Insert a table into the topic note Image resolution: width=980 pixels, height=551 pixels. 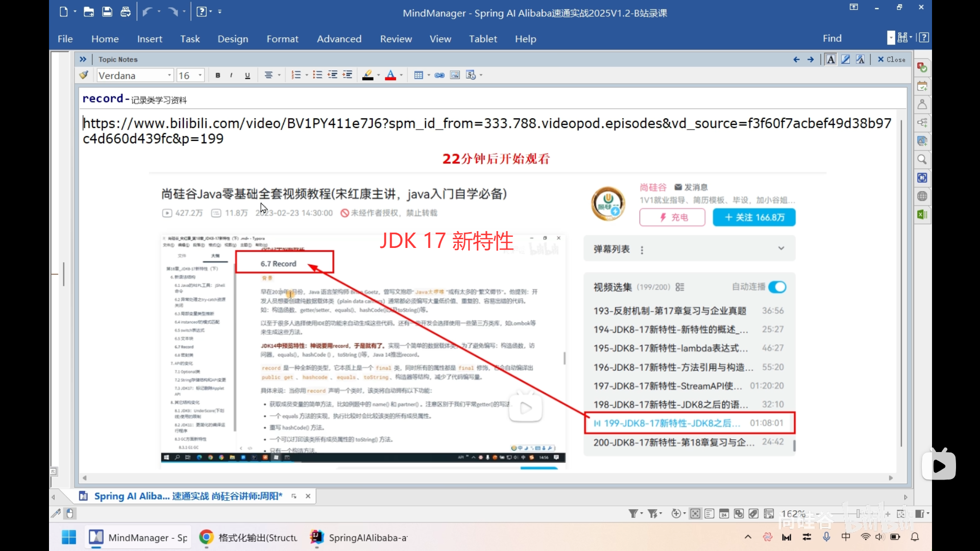tap(419, 75)
